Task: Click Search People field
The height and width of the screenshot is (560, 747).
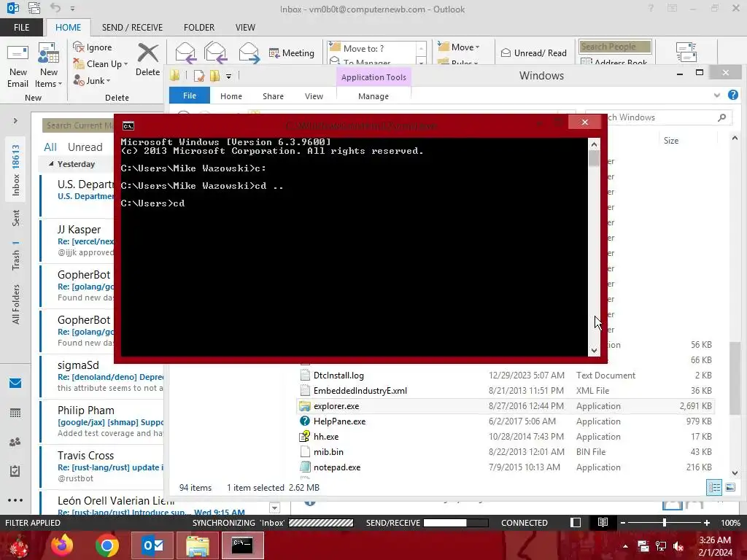Action: [615, 47]
